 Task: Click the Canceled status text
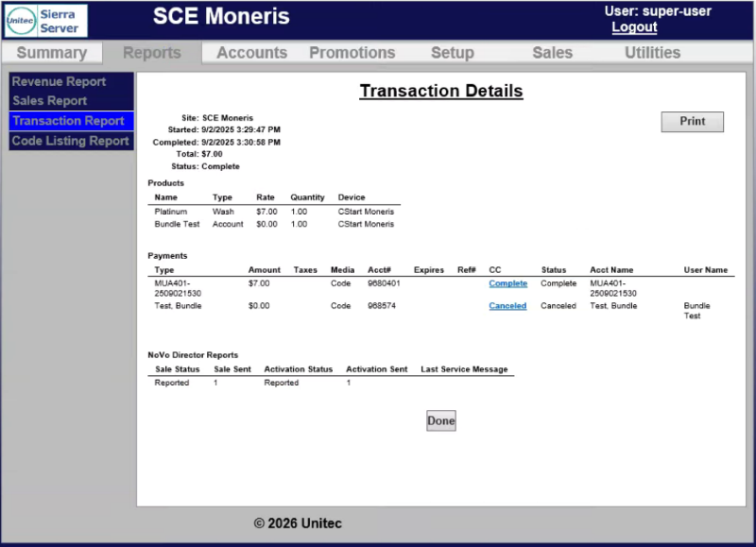[x=558, y=305]
